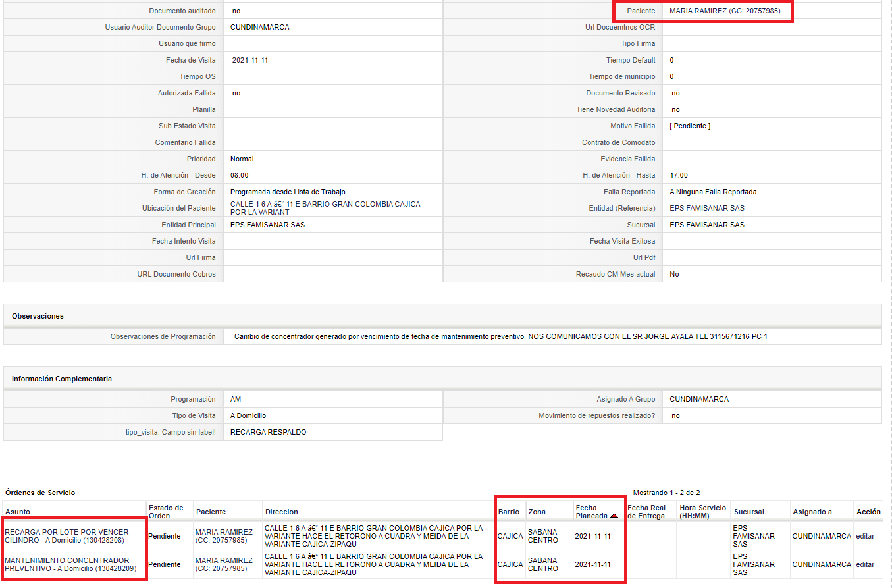Click the Fecha Intento Visita value --

tap(234, 241)
